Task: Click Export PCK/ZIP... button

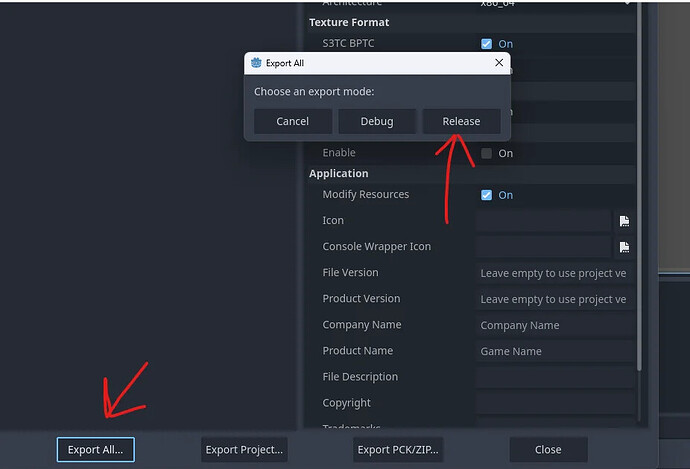Action: (x=397, y=450)
